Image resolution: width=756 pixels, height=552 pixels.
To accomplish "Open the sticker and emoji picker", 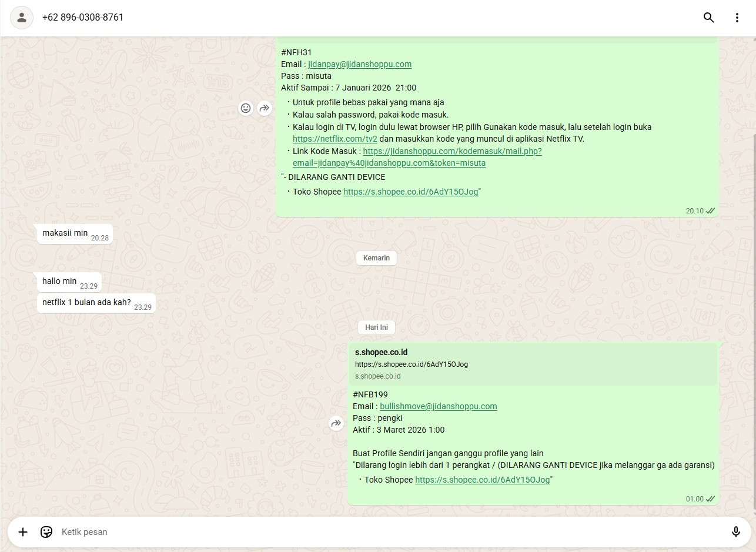I will click(x=46, y=532).
